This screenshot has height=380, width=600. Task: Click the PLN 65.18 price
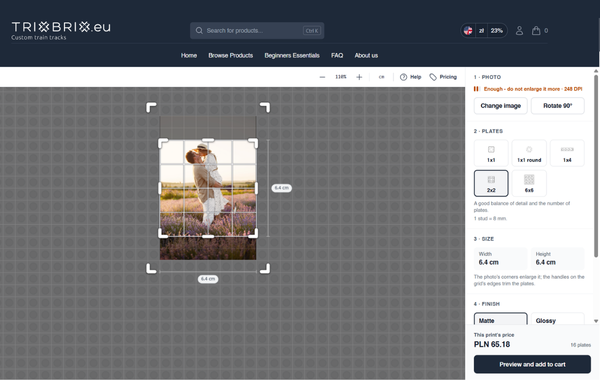click(x=492, y=344)
